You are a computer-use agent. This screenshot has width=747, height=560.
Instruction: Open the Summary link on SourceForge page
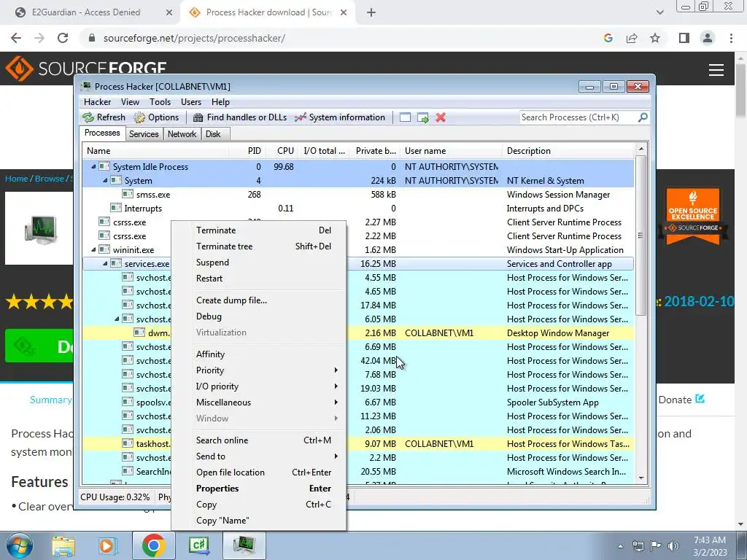[x=50, y=400]
